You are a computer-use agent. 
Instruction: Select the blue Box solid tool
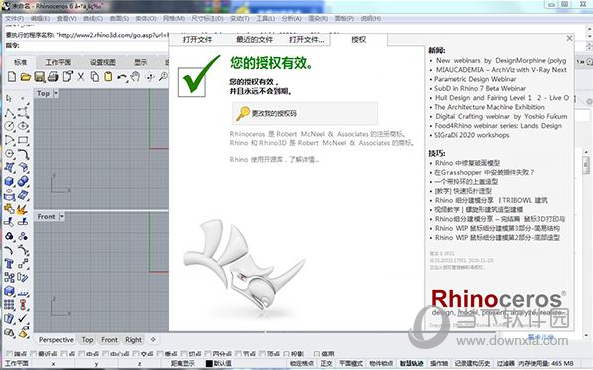(9, 182)
